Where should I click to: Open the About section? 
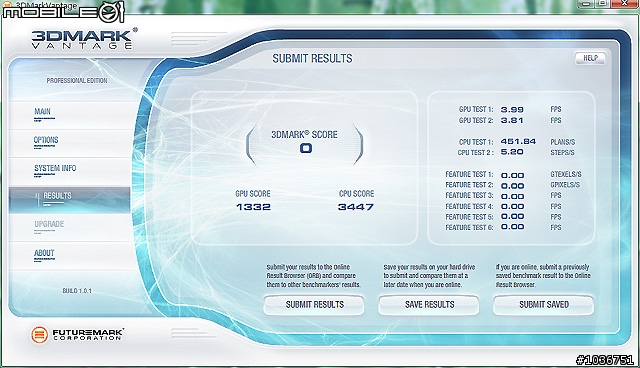[x=44, y=253]
